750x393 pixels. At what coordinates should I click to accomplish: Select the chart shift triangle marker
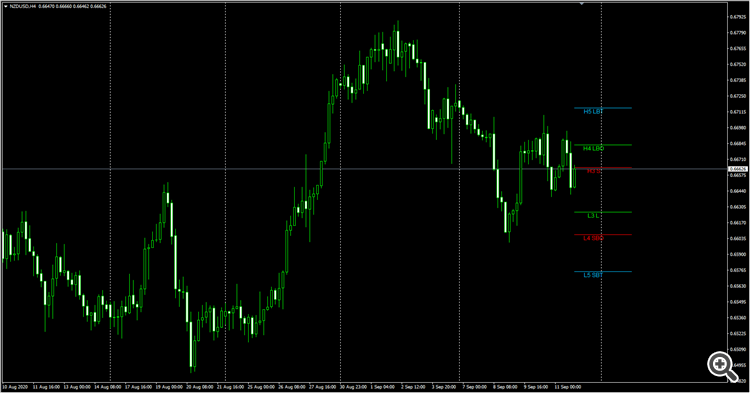(582, 4)
